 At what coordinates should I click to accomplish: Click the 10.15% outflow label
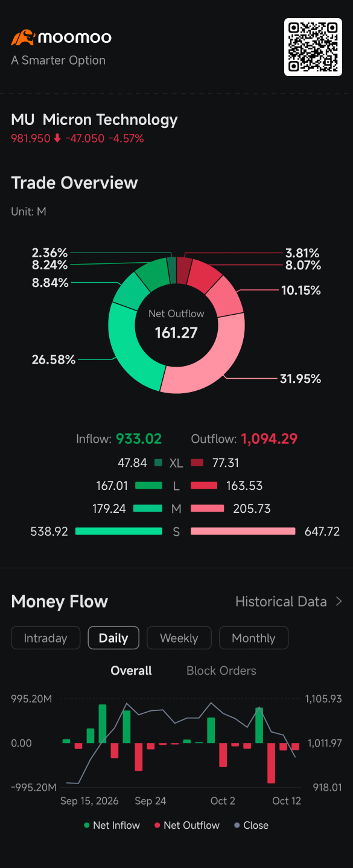pos(301,290)
